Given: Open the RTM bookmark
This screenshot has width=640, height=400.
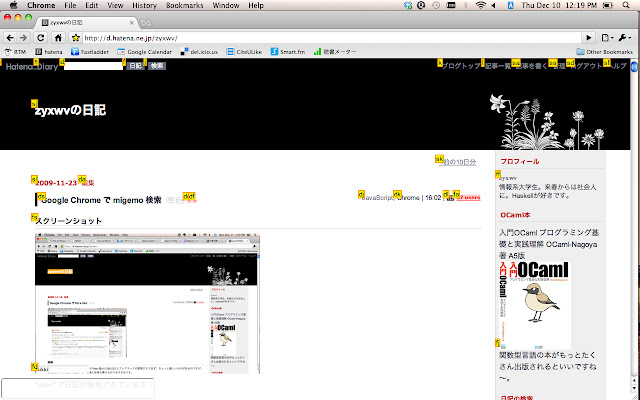Looking at the screenshot, I should (x=15, y=52).
